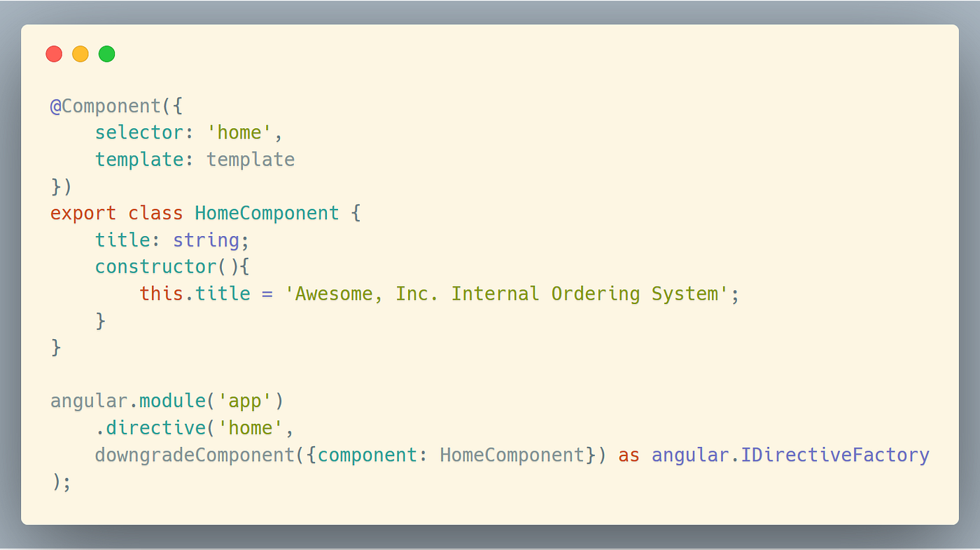The width and height of the screenshot is (980, 550).
Task: Click the export class keyword
Action: pos(115,213)
